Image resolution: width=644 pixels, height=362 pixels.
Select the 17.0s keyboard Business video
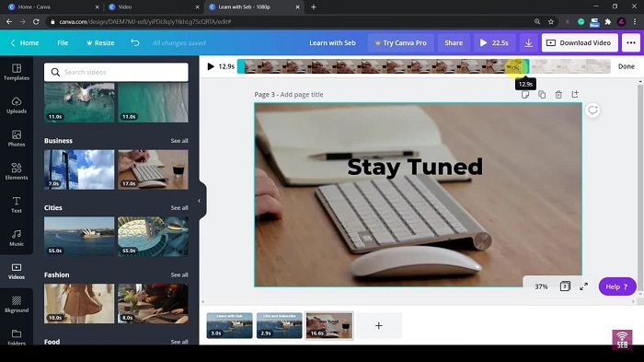[x=153, y=169]
